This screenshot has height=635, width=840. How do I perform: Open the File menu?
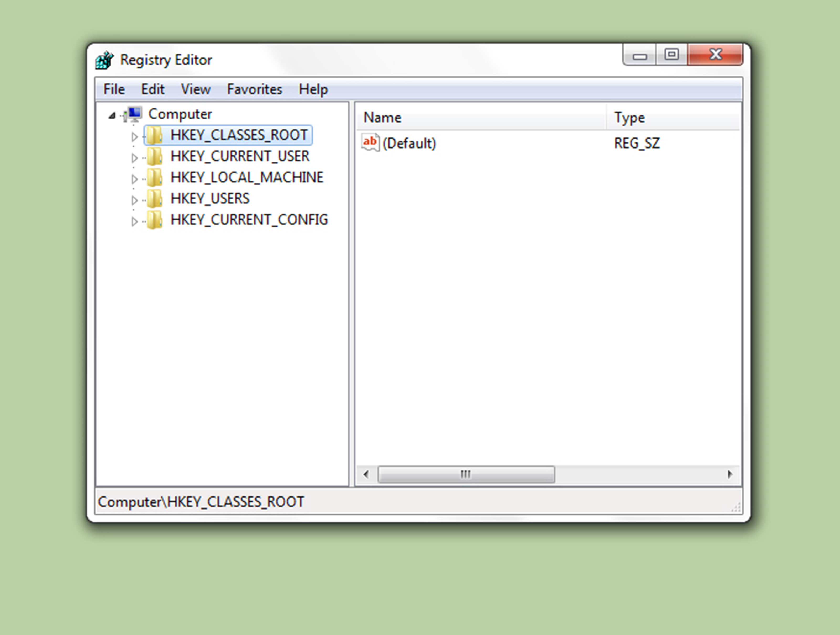[114, 89]
